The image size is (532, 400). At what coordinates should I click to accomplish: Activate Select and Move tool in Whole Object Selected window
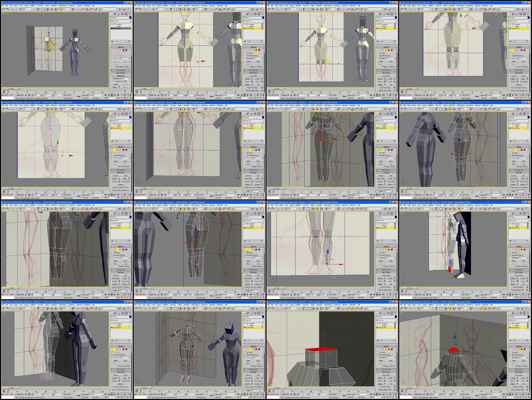(52, 9)
